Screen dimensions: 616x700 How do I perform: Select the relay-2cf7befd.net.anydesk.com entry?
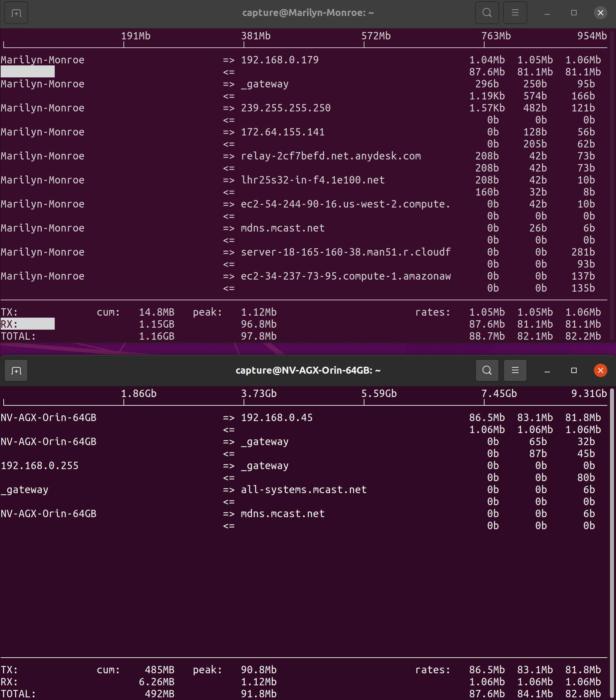pos(331,156)
